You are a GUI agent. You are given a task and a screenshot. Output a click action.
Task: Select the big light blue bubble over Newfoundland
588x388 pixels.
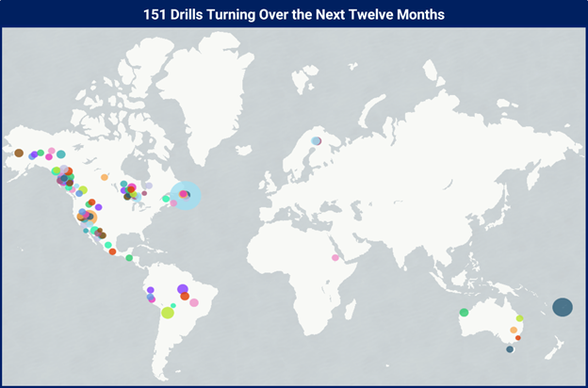186,195
